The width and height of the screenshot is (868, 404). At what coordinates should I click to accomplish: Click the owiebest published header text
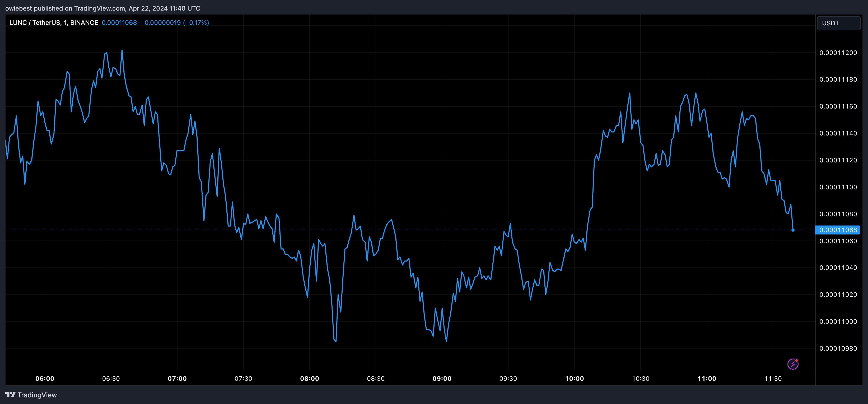(102, 8)
